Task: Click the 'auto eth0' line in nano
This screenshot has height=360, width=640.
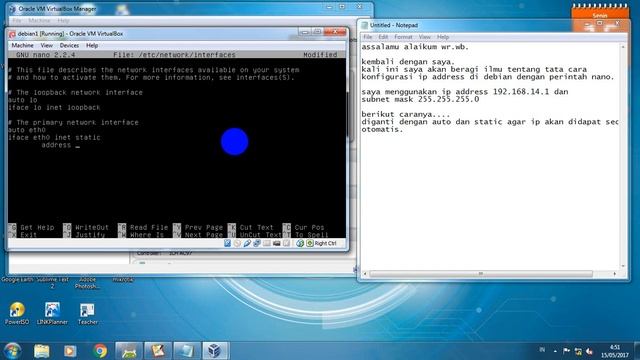Action: tap(27, 130)
